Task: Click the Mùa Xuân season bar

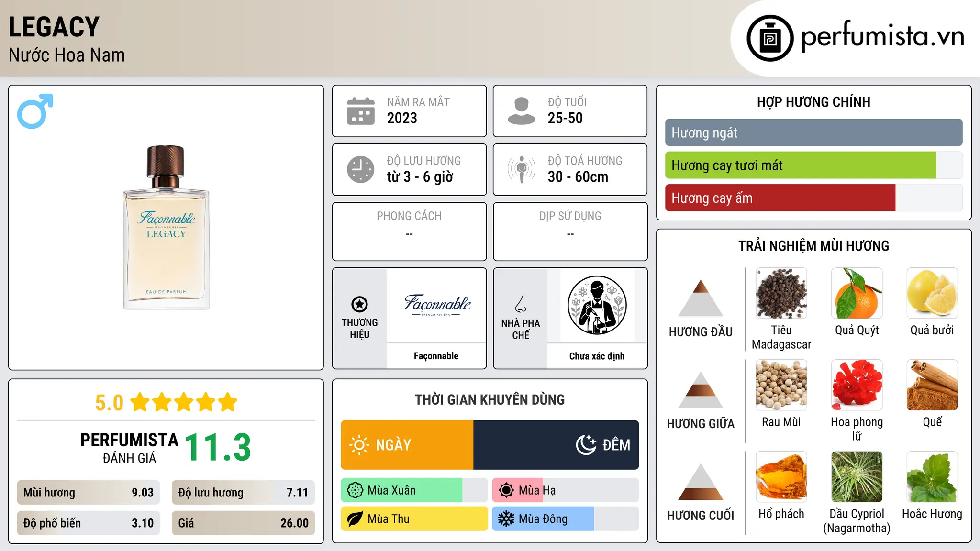Action: pos(414,490)
